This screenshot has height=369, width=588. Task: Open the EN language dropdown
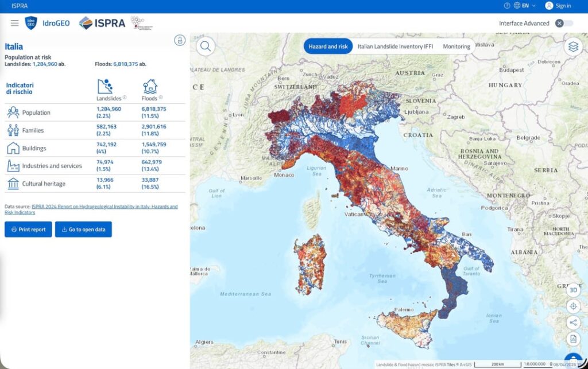[526, 6]
